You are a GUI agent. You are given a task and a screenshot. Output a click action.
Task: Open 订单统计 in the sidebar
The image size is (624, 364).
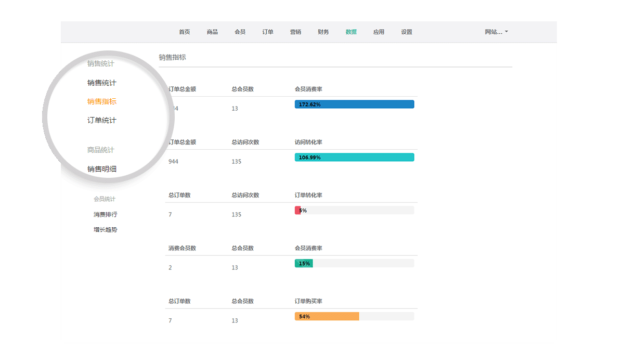click(102, 120)
